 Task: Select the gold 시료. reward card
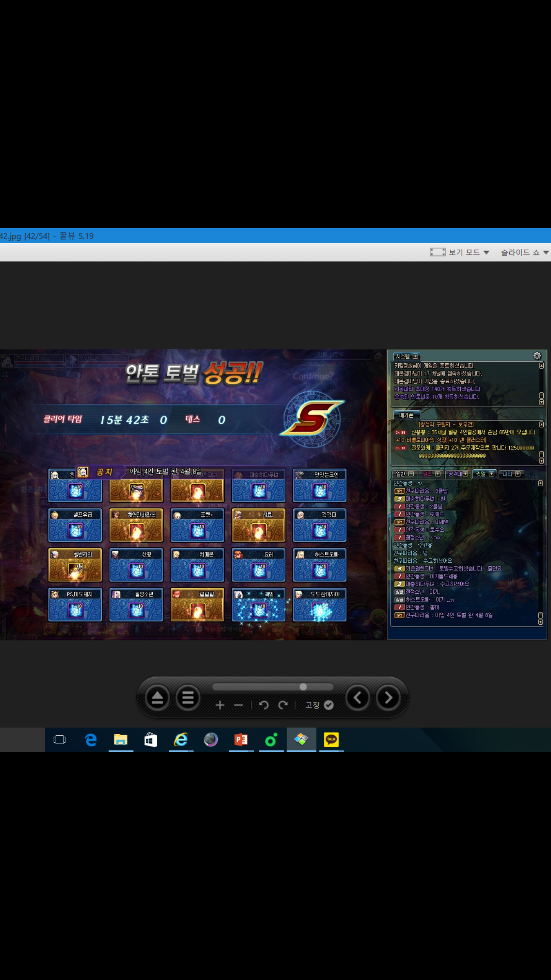click(259, 525)
